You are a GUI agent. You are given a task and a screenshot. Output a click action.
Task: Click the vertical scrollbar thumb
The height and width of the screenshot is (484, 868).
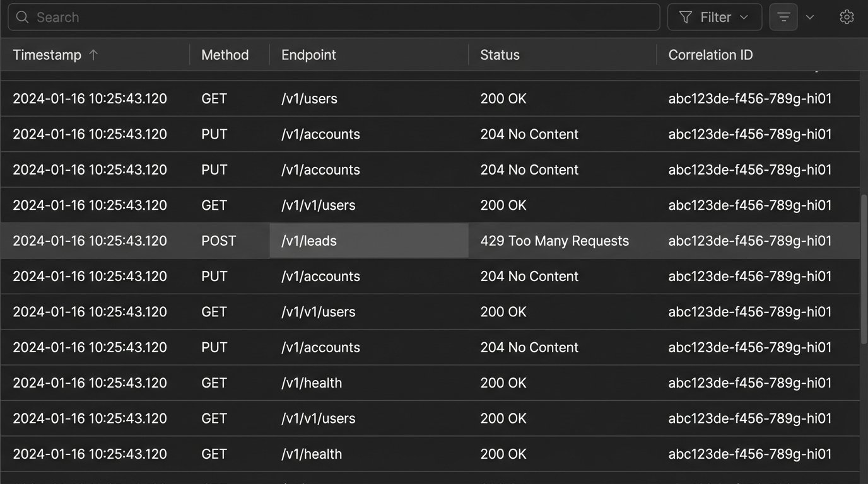click(864, 269)
